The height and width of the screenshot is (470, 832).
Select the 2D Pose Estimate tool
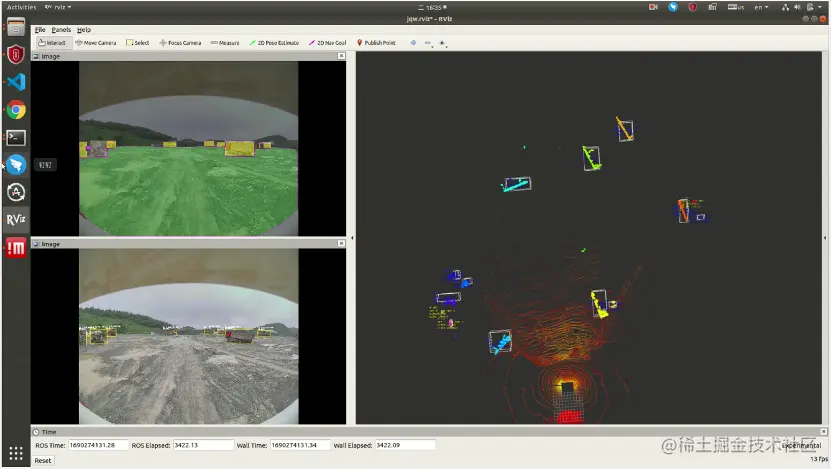274,43
